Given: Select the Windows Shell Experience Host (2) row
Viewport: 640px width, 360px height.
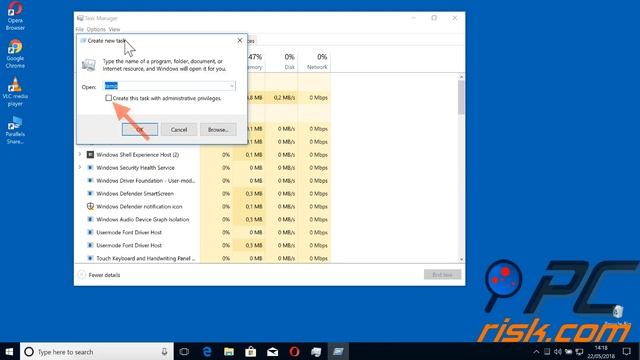Looking at the screenshot, I should (203, 155).
